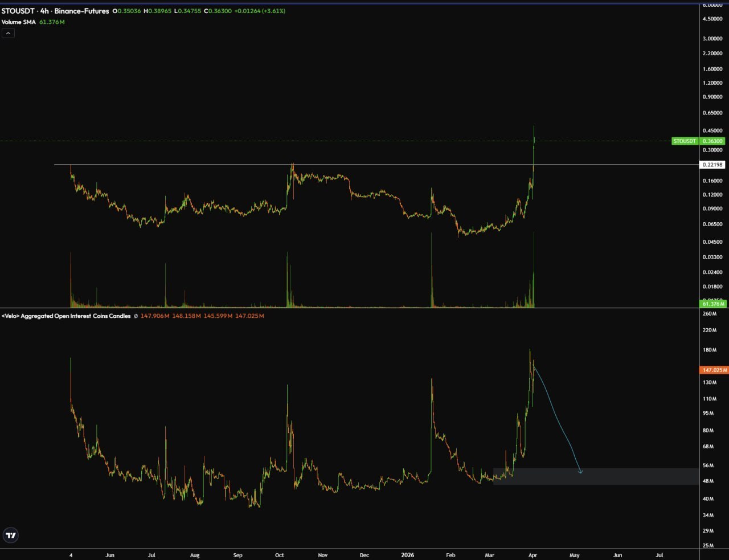
Task: Click the 2026 year label on time axis
Action: (407, 555)
